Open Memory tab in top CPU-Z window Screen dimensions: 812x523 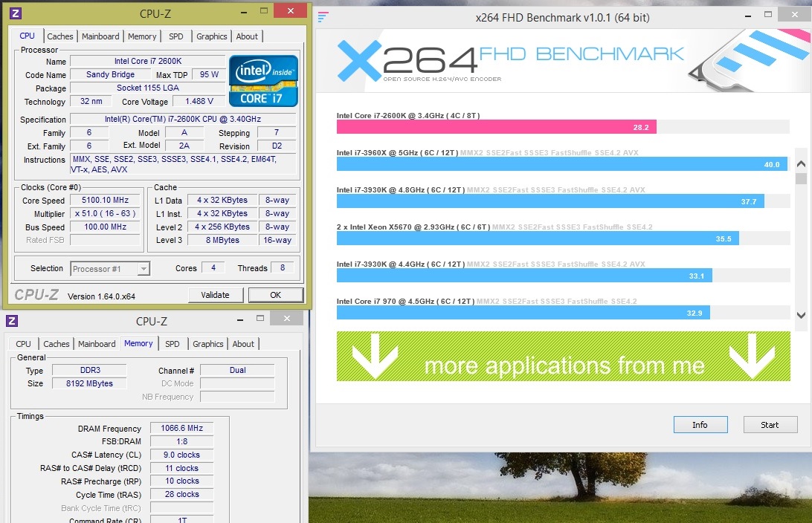[142, 36]
